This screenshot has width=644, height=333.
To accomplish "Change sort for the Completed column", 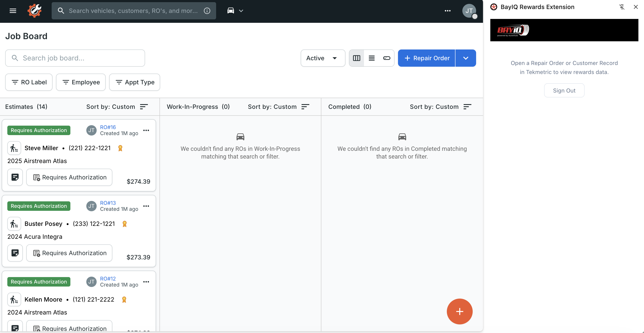I will tap(441, 107).
